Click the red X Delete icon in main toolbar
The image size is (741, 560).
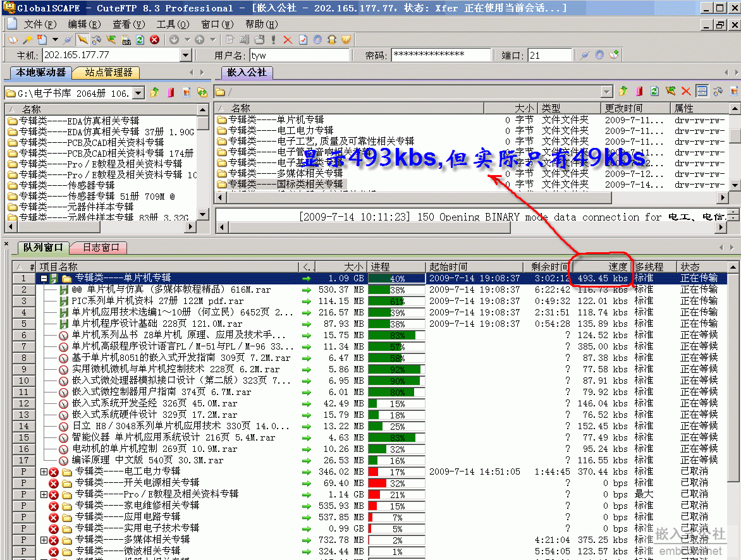coord(288,40)
